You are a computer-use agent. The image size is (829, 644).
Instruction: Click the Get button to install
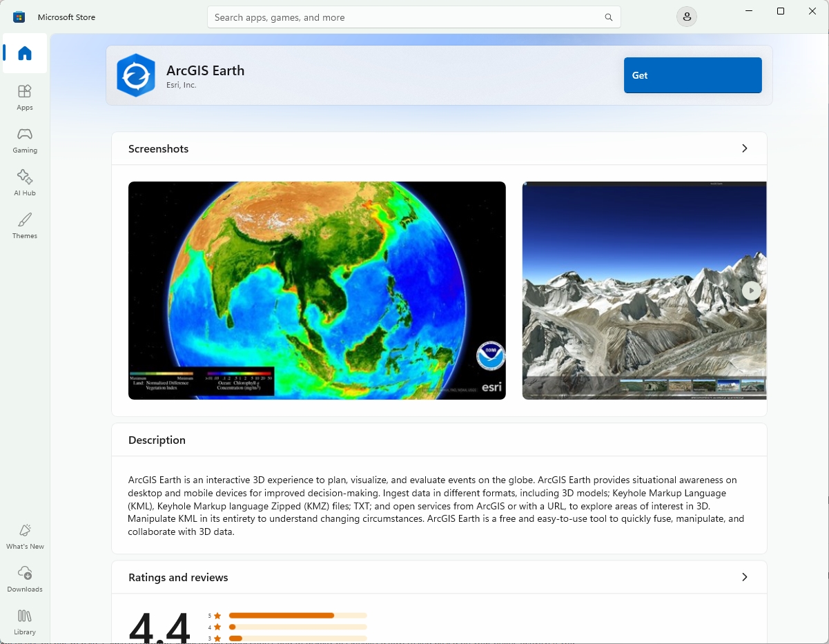click(x=692, y=75)
